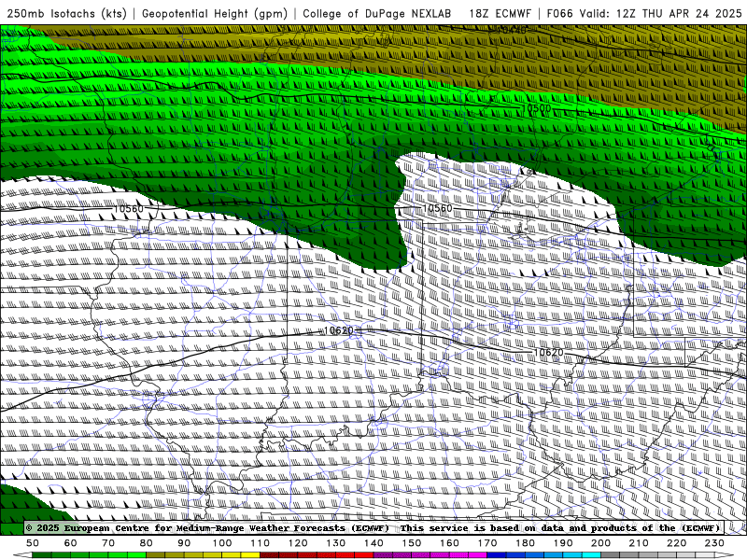Click the '140' colorbar value
747x560 pixels.
[x=373, y=543]
